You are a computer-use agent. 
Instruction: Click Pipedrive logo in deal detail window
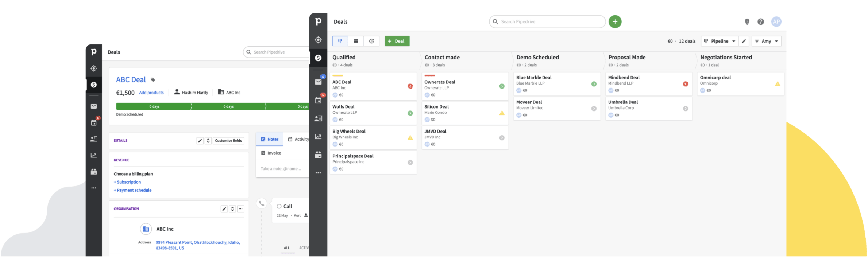(94, 52)
